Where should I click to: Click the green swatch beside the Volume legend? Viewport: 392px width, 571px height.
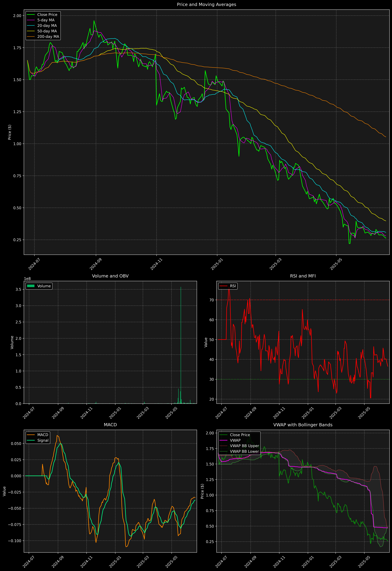click(31, 286)
